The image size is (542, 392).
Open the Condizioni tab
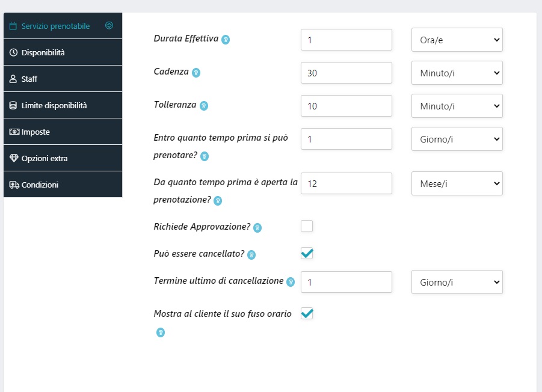(x=63, y=185)
